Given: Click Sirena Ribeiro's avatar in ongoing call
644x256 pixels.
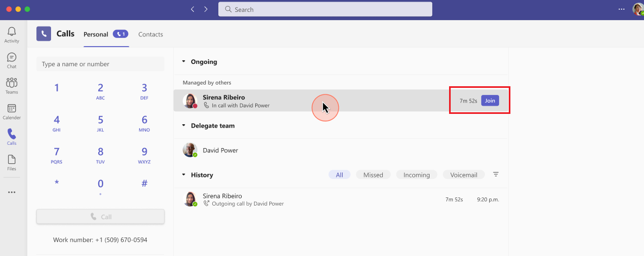Looking at the screenshot, I should coord(190,100).
